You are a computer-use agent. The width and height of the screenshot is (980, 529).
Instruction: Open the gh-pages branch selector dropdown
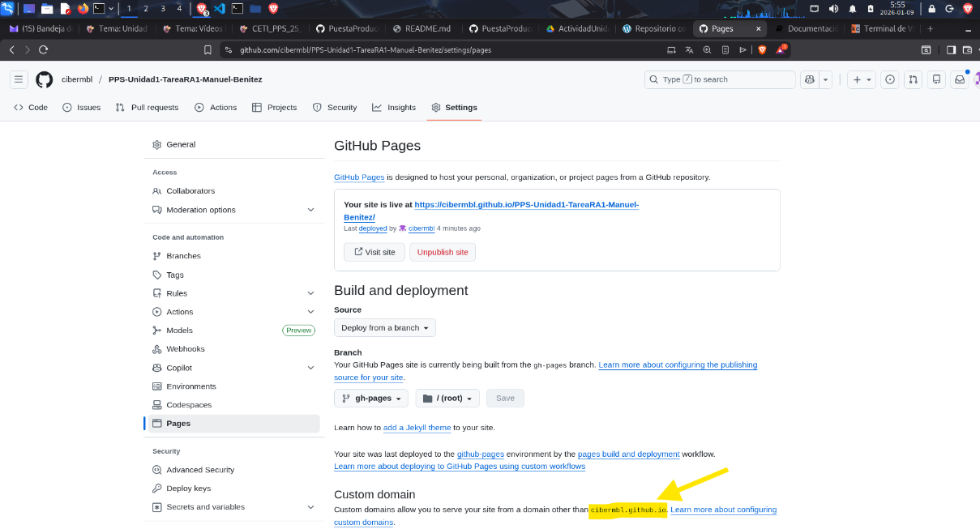[372, 398]
